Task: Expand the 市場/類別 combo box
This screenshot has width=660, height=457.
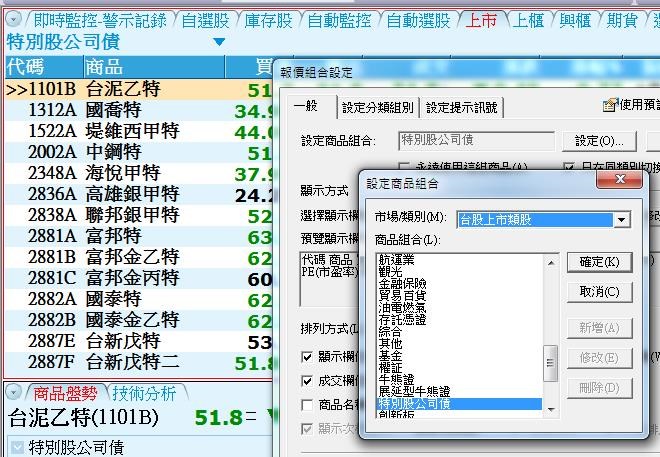Action: click(622, 219)
